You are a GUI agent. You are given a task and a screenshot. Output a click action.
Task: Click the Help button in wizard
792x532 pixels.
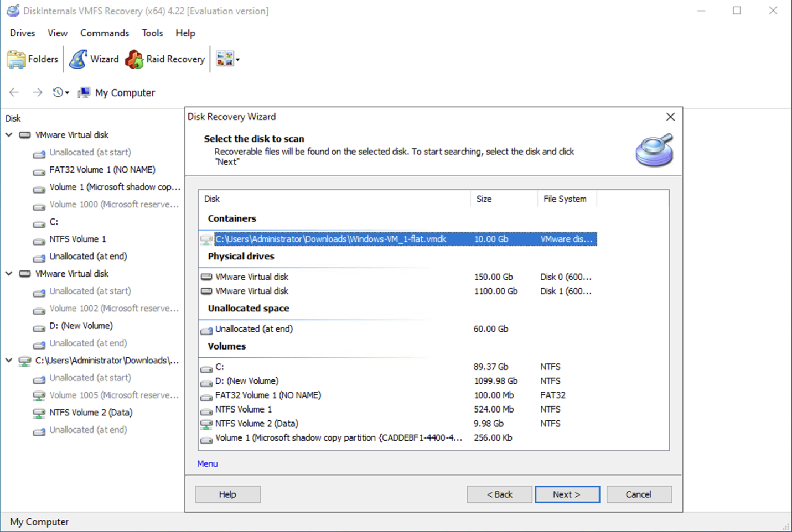(227, 494)
